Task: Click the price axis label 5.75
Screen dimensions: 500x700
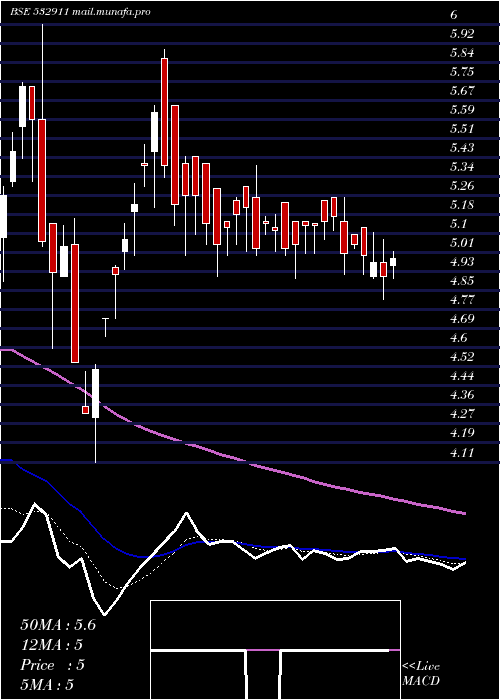Action: click(462, 72)
